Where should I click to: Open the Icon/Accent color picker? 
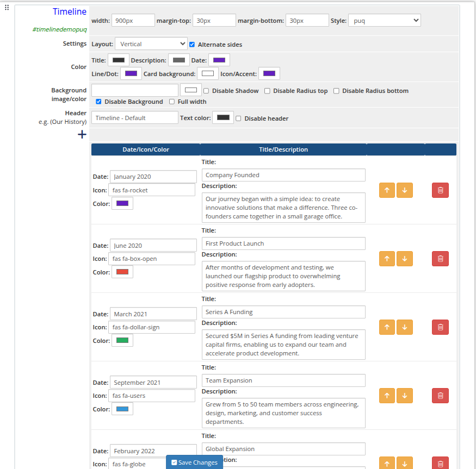tap(269, 73)
